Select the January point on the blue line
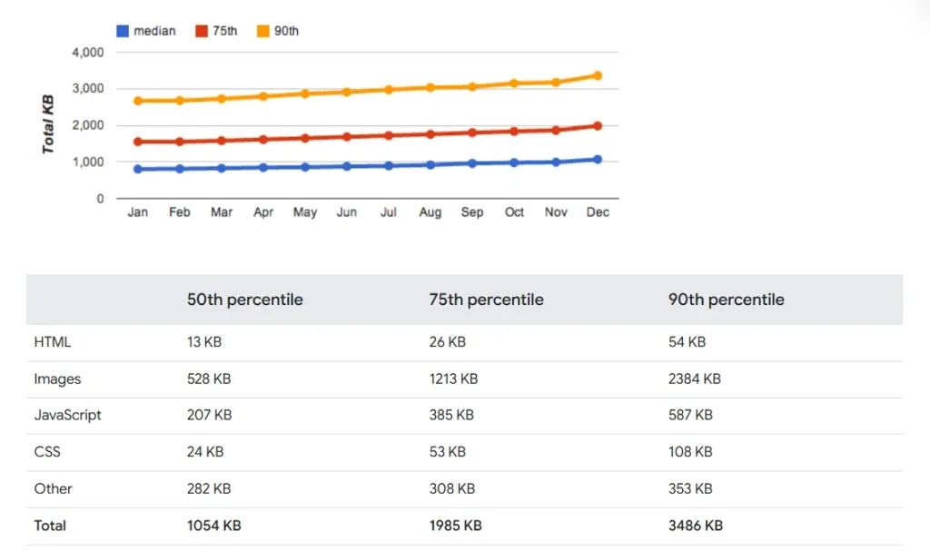The height and width of the screenshot is (560, 930). pyautogui.click(x=137, y=168)
